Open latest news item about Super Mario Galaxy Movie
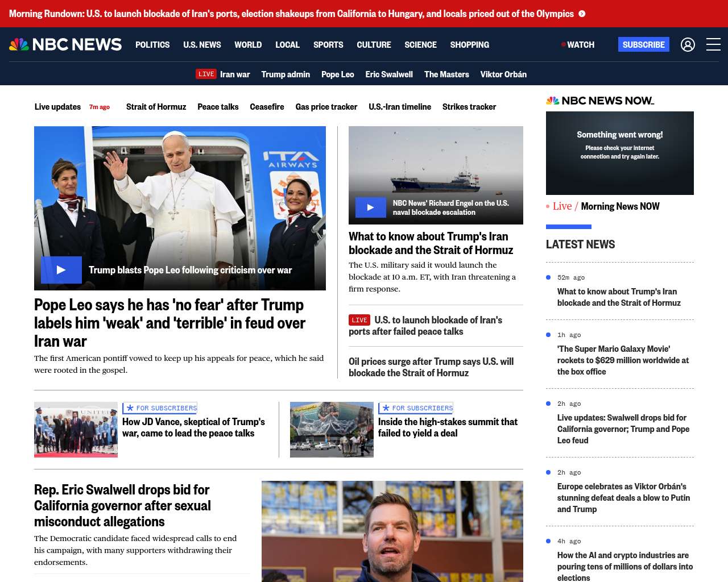The height and width of the screenshot is (582, 728). [x=623, y=360]
